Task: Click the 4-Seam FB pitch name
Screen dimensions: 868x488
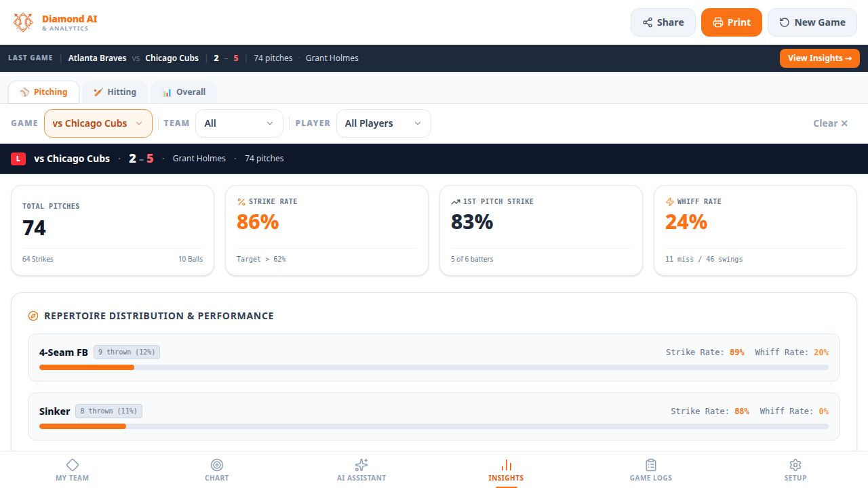Action: tap(64, 352)
